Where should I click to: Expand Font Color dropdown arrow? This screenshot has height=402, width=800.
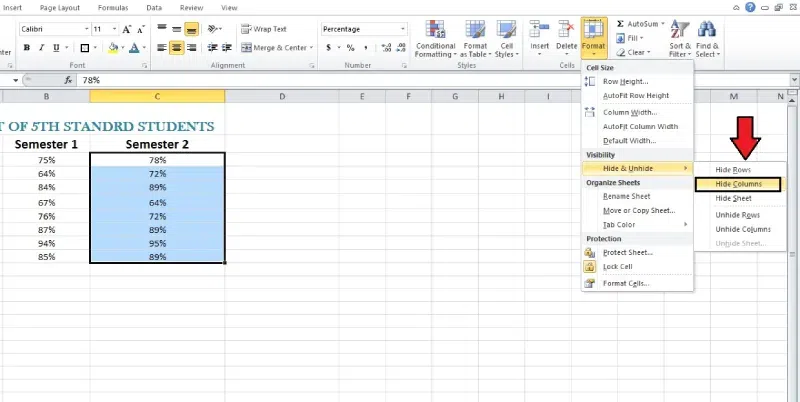point(144,48)
